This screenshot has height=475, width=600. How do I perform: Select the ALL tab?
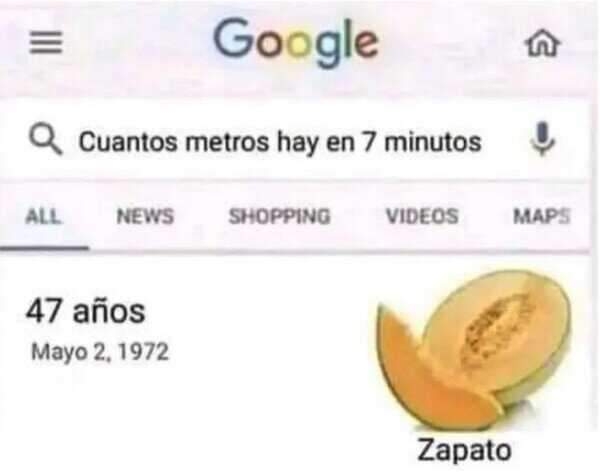43,216
